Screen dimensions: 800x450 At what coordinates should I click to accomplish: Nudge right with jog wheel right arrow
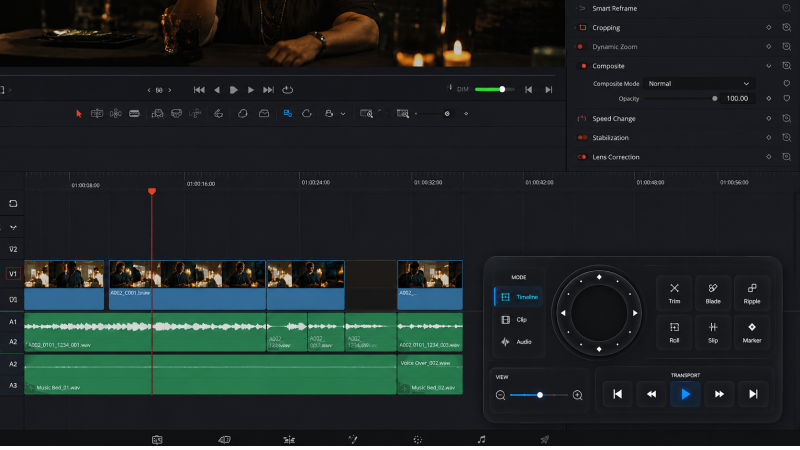(x=635, y=313)
